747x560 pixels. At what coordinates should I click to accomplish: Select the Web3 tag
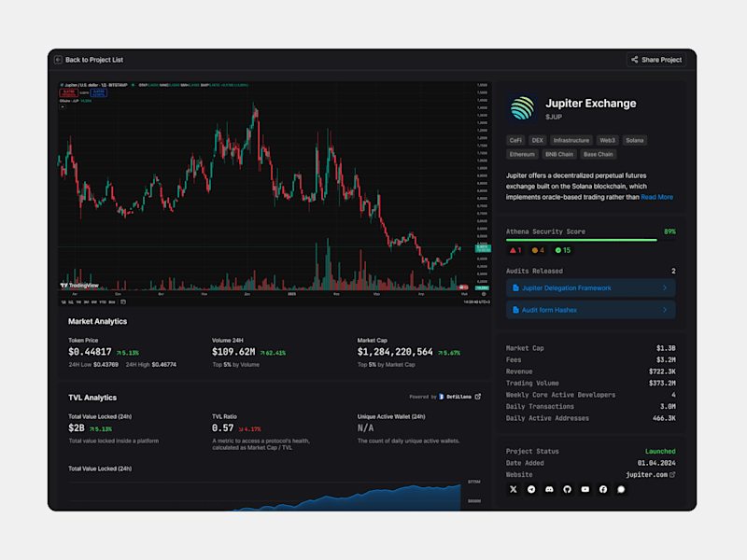(x=608, y=141)
